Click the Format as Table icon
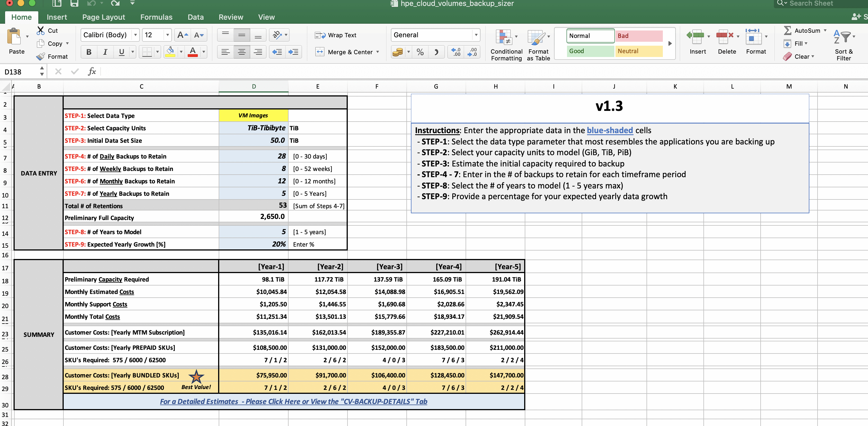This screenshot has width=868, height=426. (536, 38)
